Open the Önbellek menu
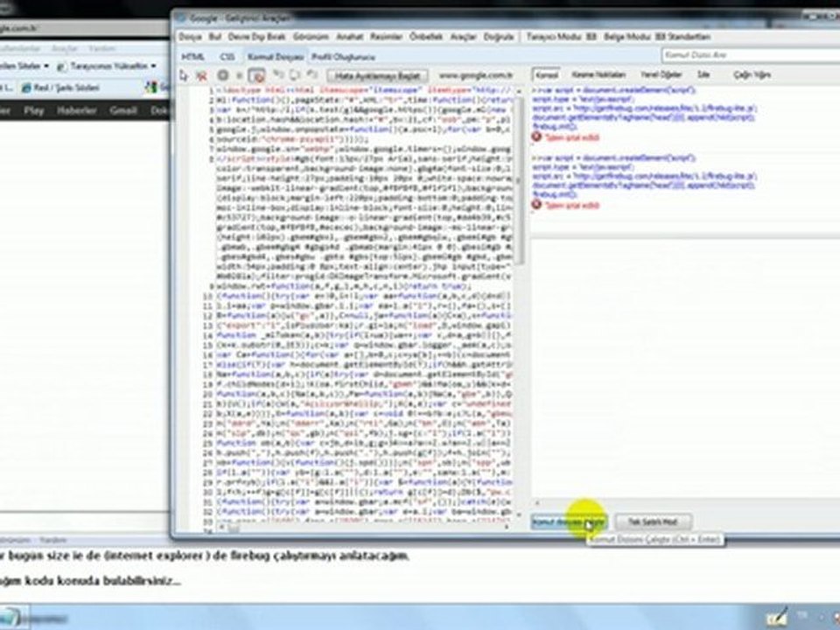This screenshot has width=840, height=630. (426, 37)
